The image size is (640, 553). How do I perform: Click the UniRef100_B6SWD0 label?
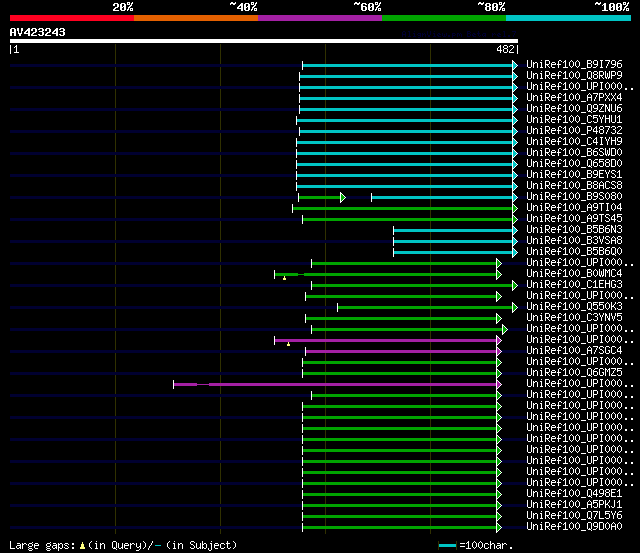(574, 153)
